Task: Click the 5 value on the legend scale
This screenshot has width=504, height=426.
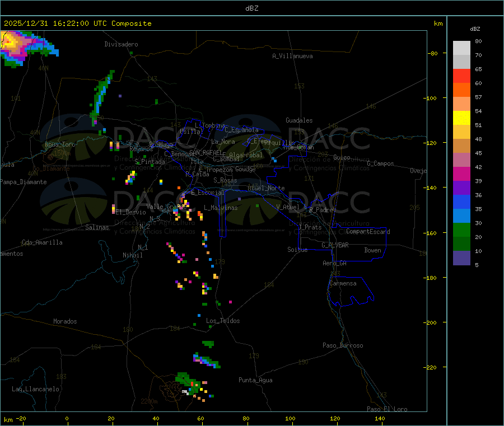Action: pos(477,265)
